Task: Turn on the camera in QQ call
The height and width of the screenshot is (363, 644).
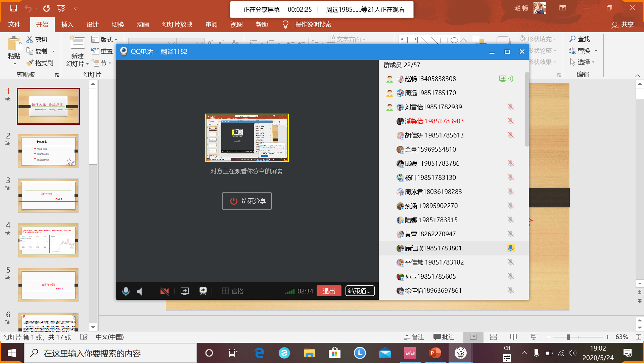Action: pyautogui.click(x=164, y=291)
